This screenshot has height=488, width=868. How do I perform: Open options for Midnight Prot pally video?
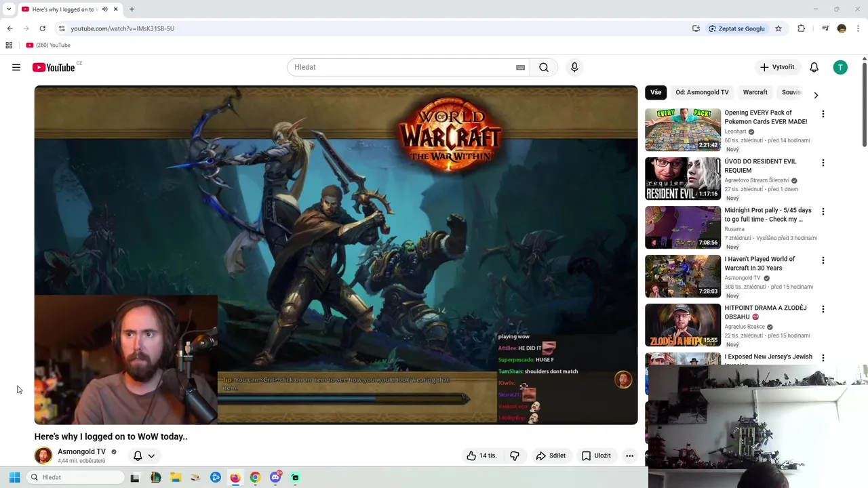(823, 211)
